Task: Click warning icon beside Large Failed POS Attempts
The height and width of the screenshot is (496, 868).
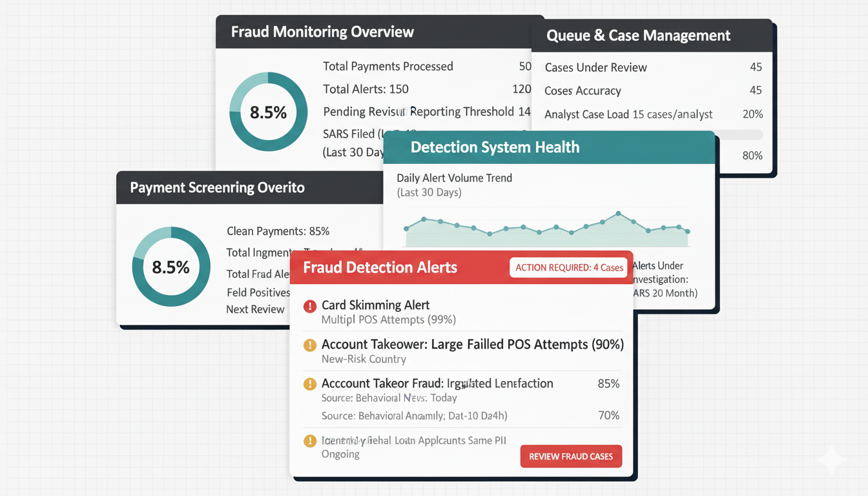Action: point(309,345)
